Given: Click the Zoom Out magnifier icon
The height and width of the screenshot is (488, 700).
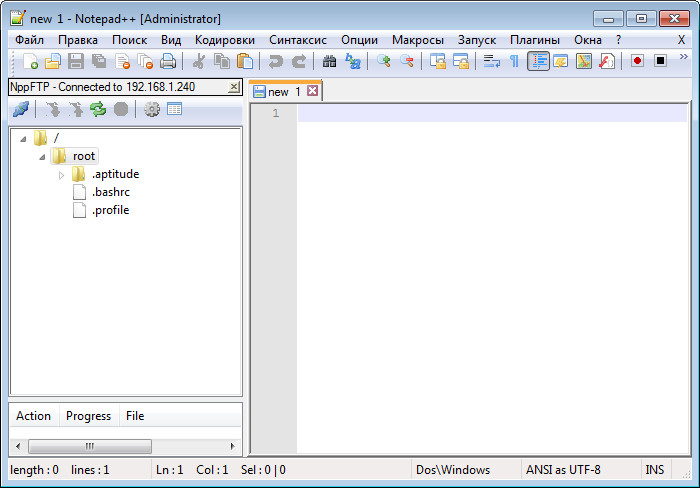Looking at the screenshot, I should pyautogui.click(x=407, y=61).
